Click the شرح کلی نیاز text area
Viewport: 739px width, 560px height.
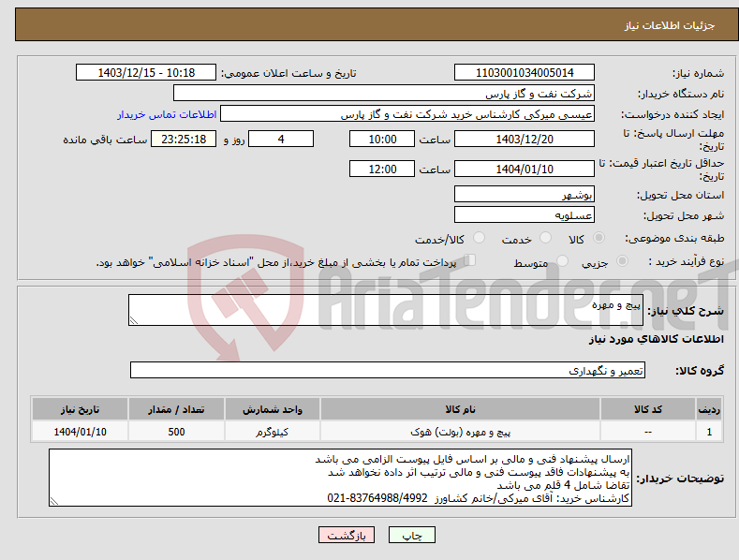386,310
